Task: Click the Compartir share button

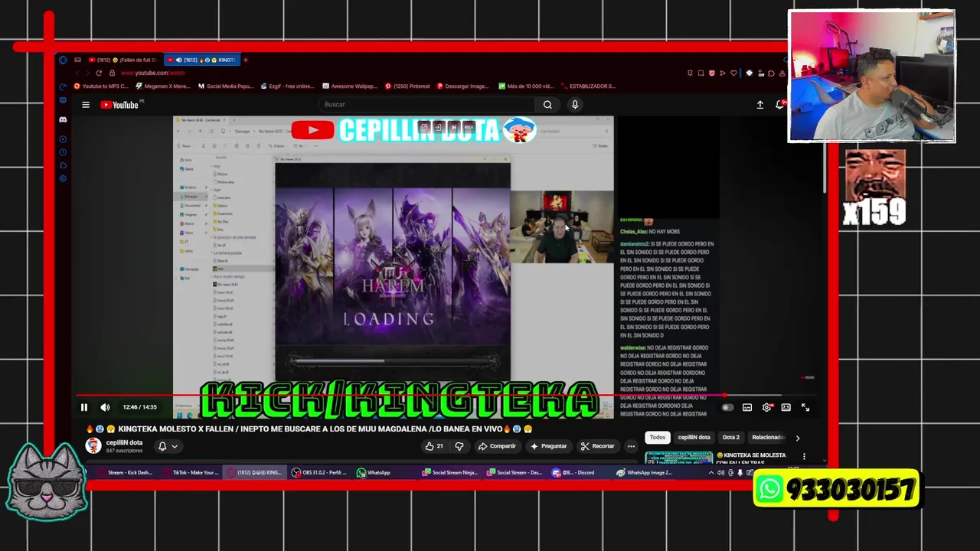Action: point(497,446)
